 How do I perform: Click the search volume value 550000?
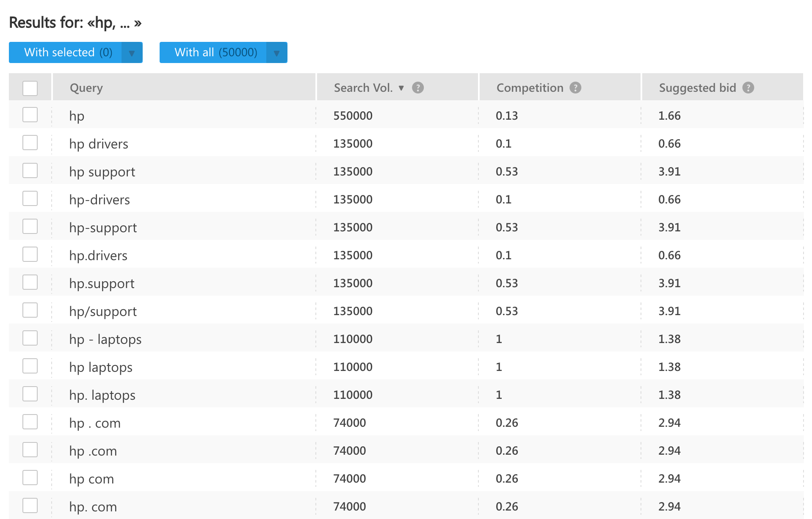pyautogui.click(x=353, y=115)
